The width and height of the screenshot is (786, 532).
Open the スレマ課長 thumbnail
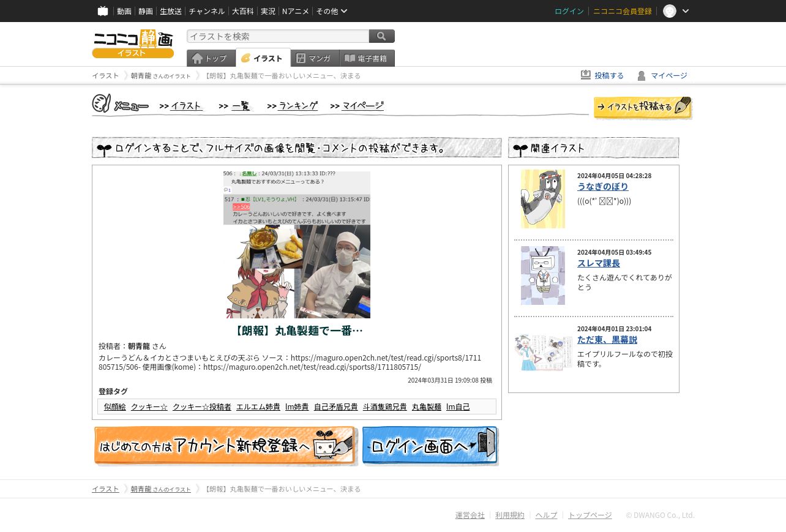543,275
